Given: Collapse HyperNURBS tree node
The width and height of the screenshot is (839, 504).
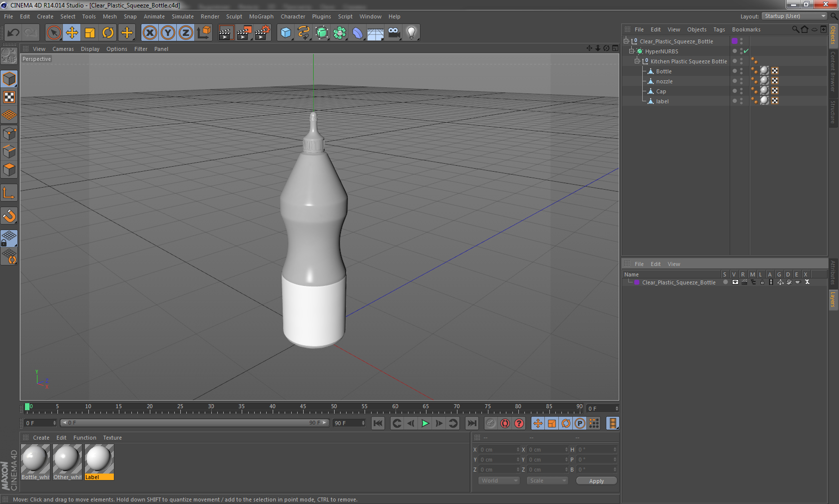Looking at the screenshot, I should (632, 51).
